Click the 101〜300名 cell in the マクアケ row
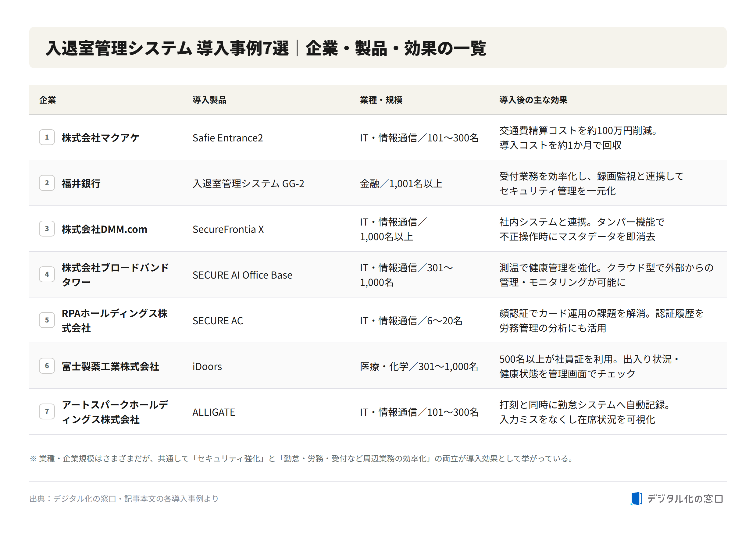The image size is (756, 534). point(419,138)
